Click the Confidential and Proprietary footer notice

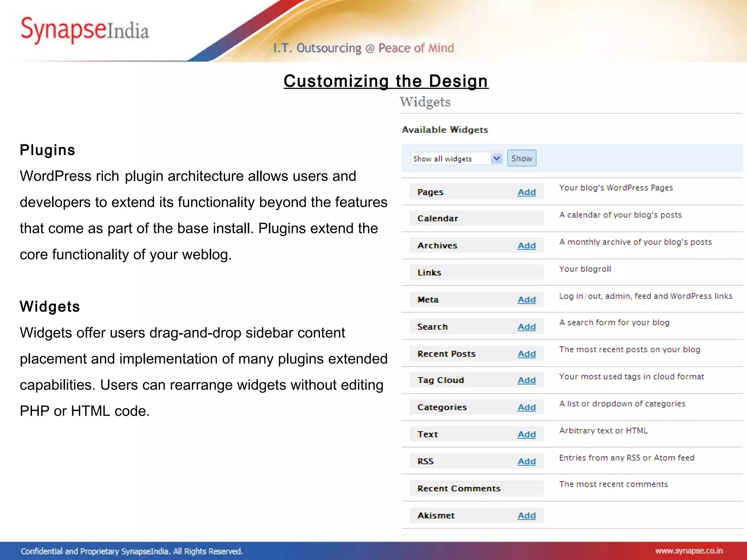132,551
